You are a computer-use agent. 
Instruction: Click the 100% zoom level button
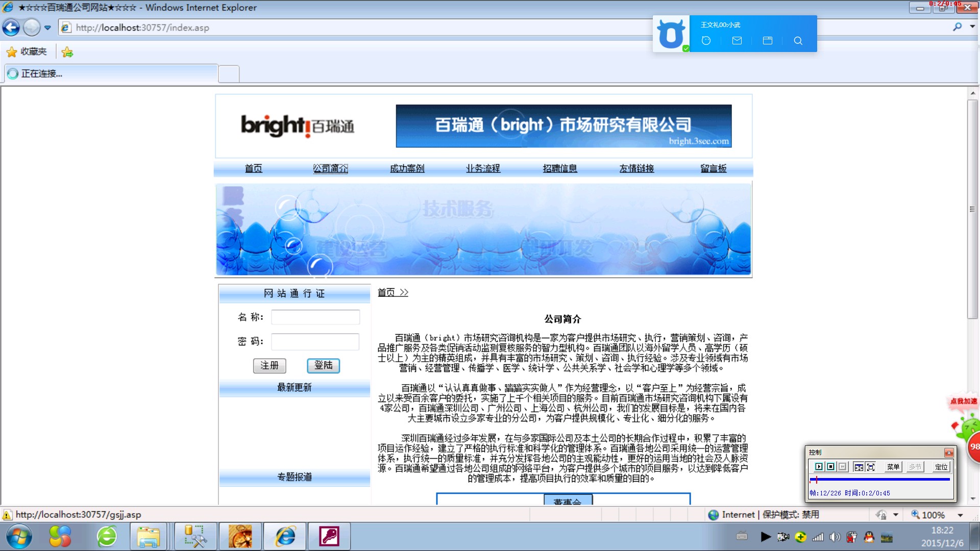928,515
